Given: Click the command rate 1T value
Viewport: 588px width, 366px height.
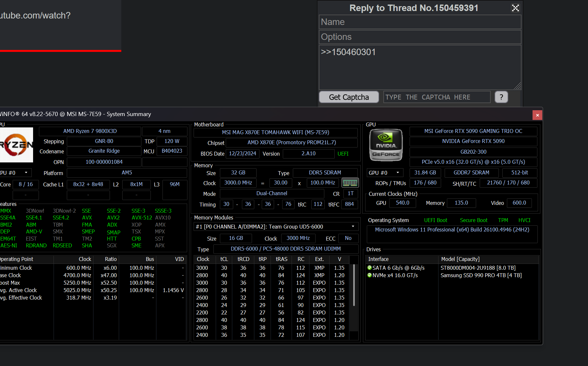Looking at the screenshot, I should coord(351,194).
